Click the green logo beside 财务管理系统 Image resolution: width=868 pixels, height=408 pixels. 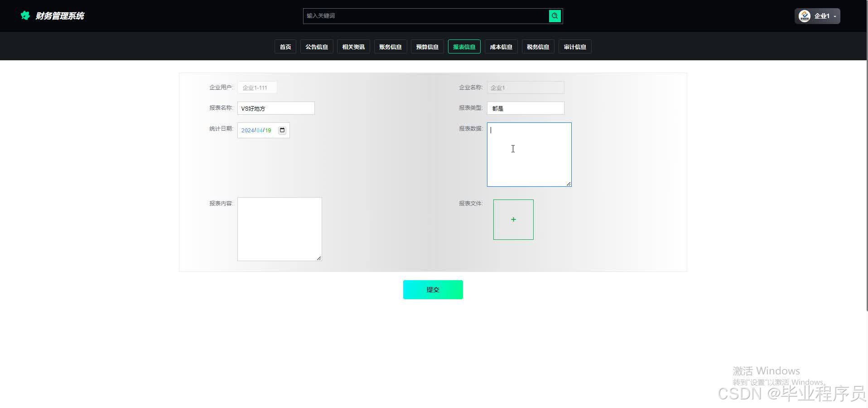pos(25,15)
